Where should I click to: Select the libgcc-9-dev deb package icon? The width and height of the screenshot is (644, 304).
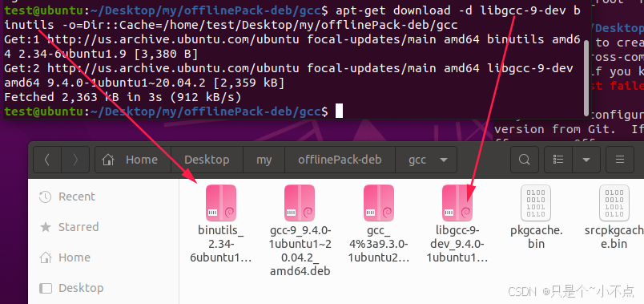pos(457,202)
